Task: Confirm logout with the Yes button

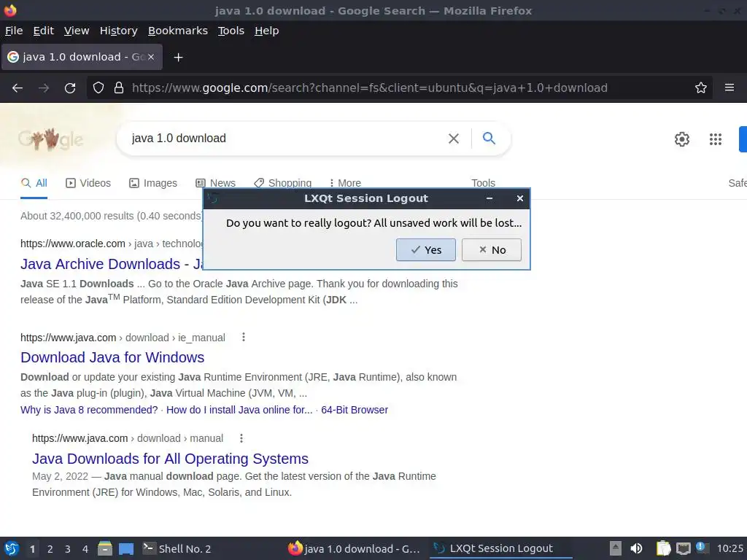Action: tap(425, 249)
